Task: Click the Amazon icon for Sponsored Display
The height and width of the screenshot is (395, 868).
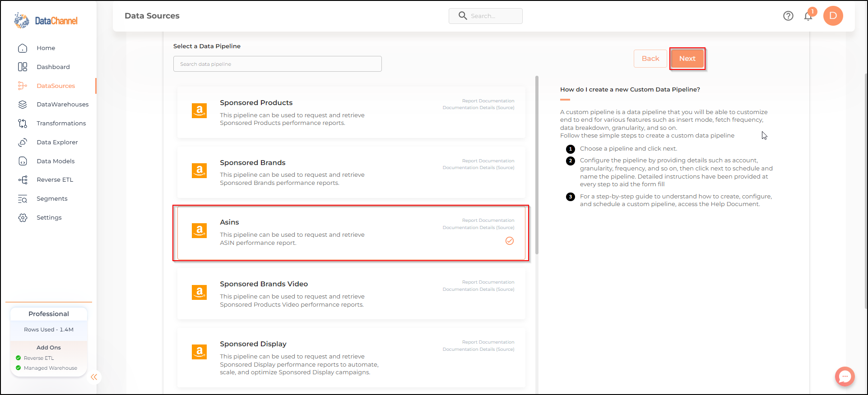Action: (x=199, y=352)
